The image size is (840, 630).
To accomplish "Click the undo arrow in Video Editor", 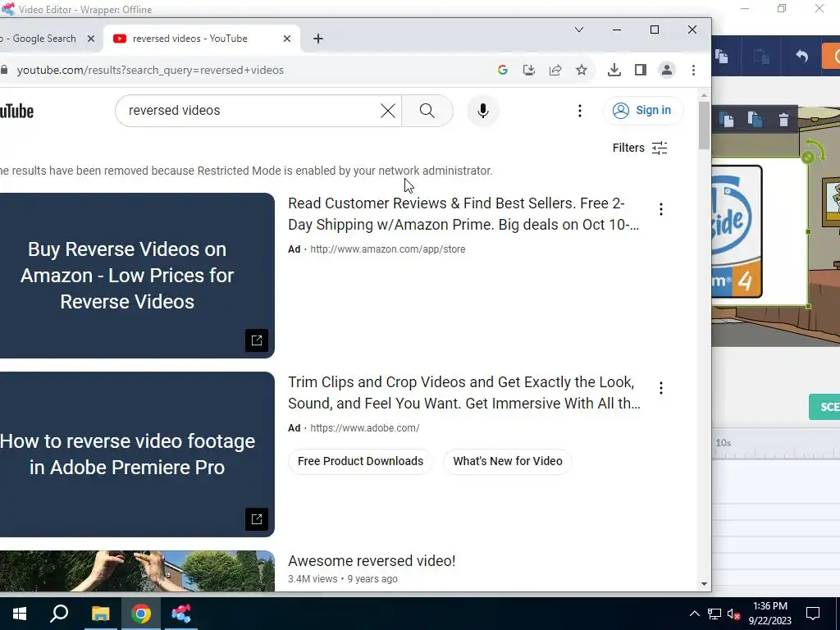I will [x=801, y=56].
